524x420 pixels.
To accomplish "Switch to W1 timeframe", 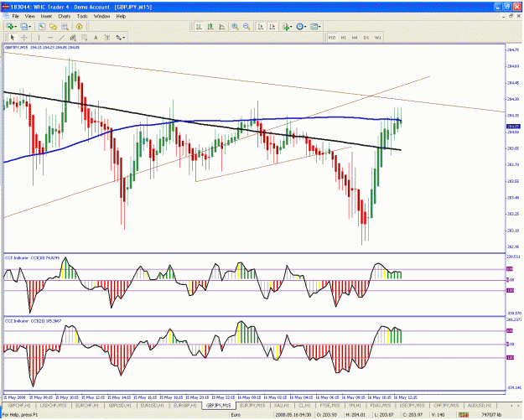I will (377, 38).
